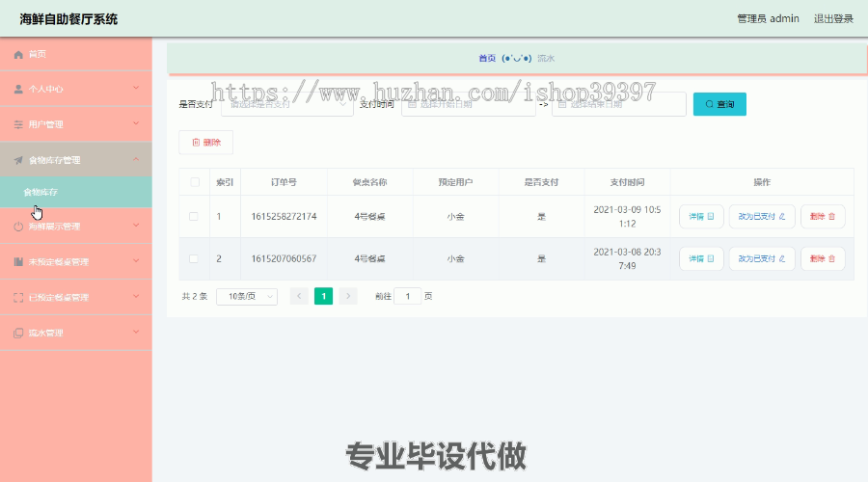Open the 首页 sidebar menu item

tap(76, 54)
